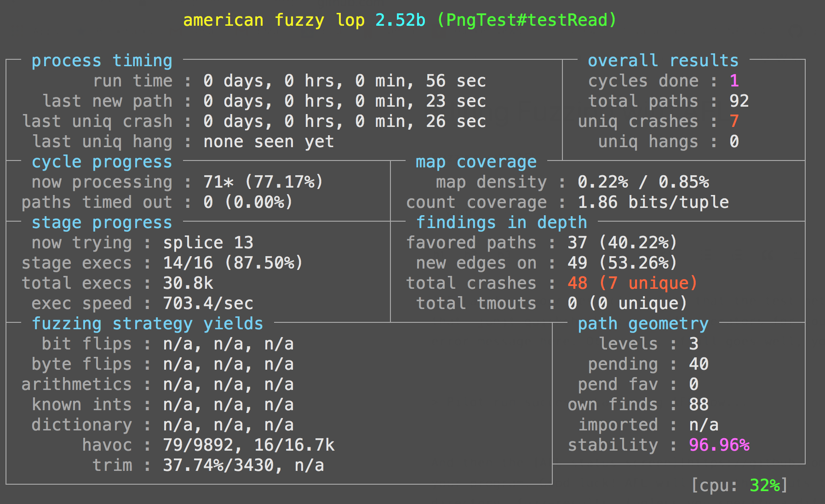Click the 'stability' label
This screenshot has height=504, width=825.
pos(613,445)
